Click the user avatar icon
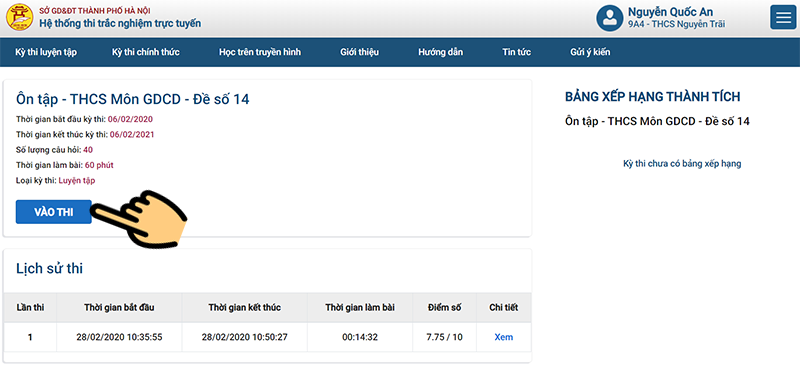The image size is (800, 366). [x=609, y=17]
